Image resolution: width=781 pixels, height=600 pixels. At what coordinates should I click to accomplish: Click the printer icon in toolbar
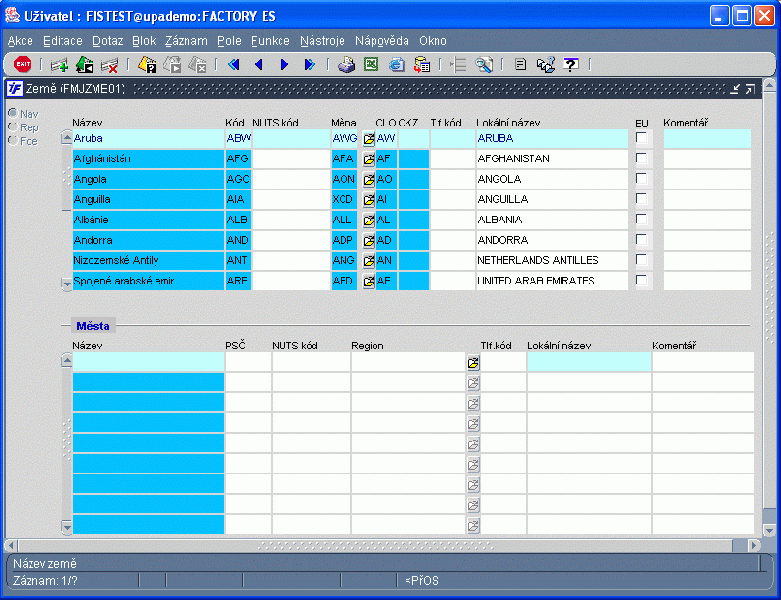pos(346,64)
